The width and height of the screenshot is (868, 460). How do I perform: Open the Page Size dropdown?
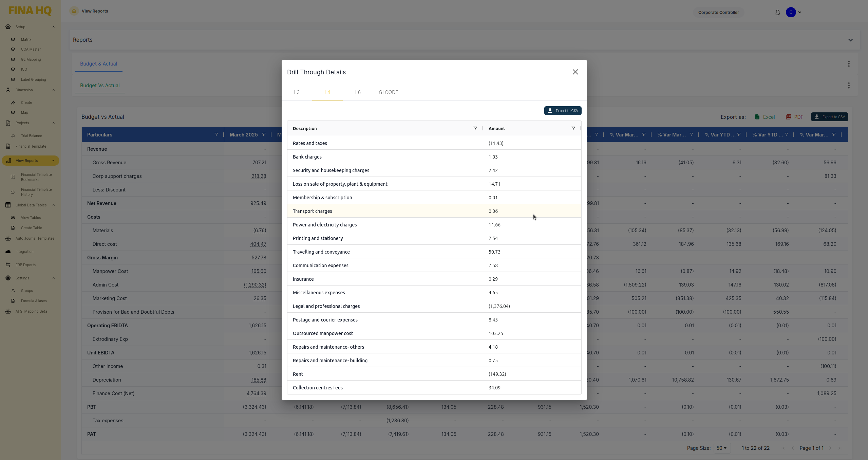coord(721,448)
